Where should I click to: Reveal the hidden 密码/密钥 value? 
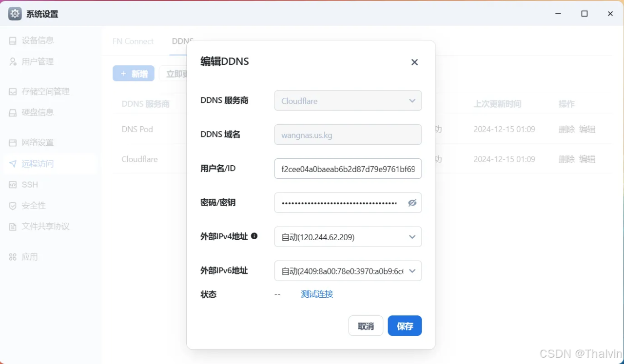click(412, 203)
